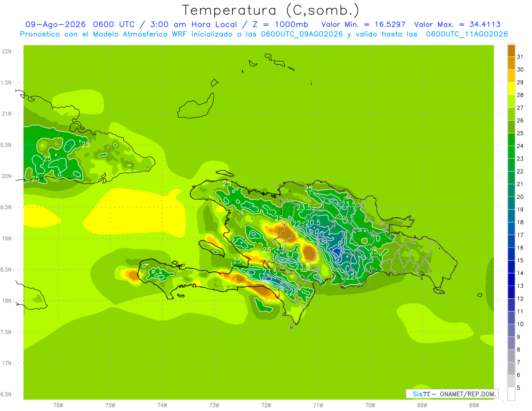Image resolution: width=532 pixels, height=411 pixels.
Task: Click the 74W longitude axis label
Action: click(x=162, y=405)
